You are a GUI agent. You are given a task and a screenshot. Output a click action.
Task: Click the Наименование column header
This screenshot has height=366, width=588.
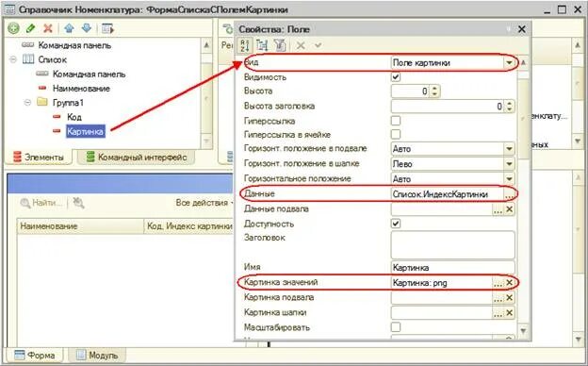[80, 226]
